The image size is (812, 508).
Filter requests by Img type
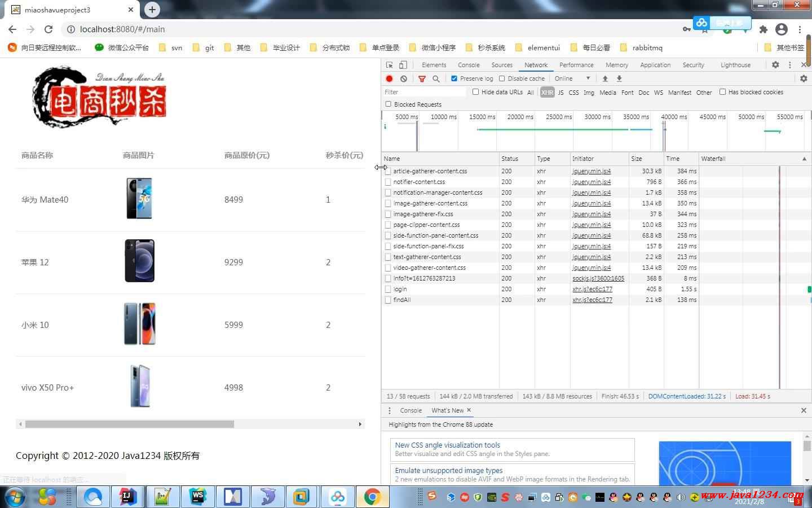pos(589,93)
